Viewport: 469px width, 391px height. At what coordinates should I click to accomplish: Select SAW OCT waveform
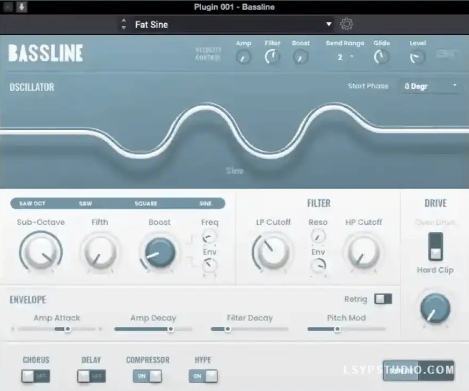pos(32,204)
